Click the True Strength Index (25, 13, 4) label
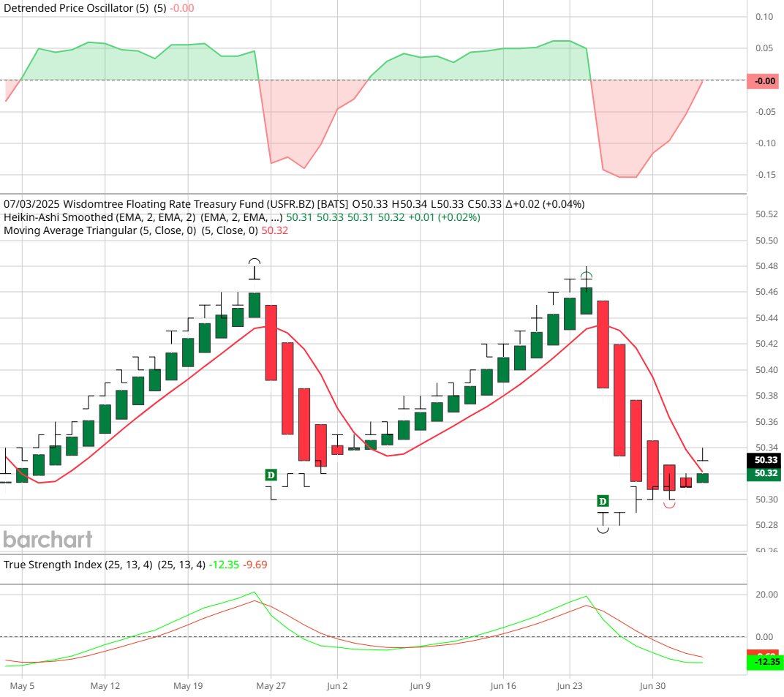The height and width of the screenshot is (697, 784). [x=78, y=565]
